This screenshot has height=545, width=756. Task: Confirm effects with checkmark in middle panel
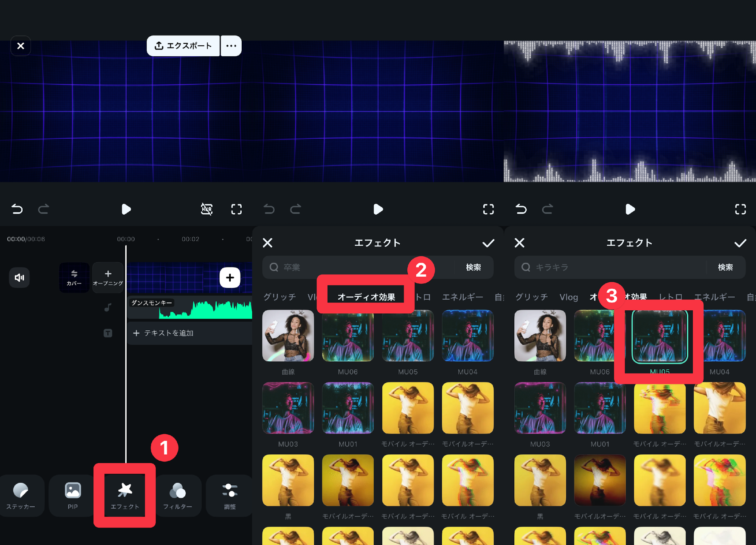pos(488,243)
